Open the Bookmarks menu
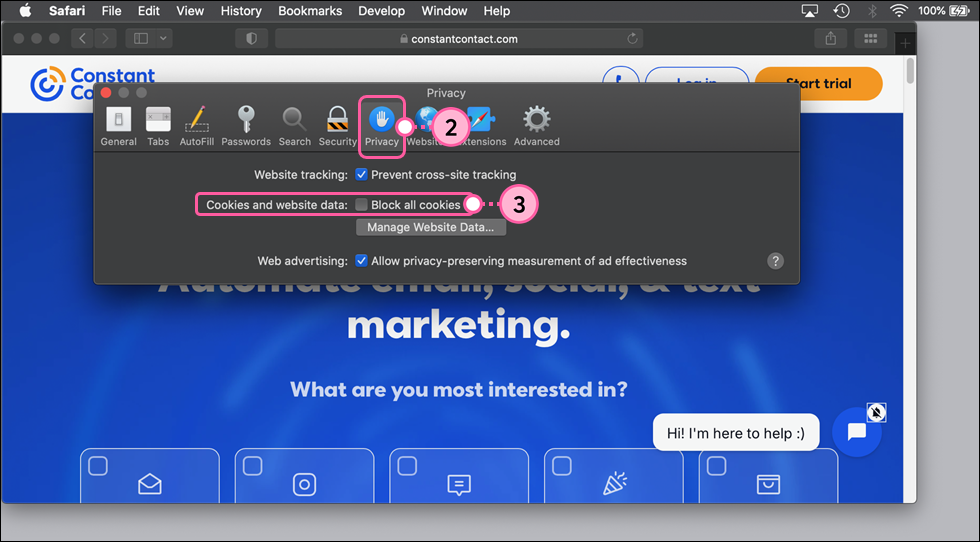 tap(310, 11)
